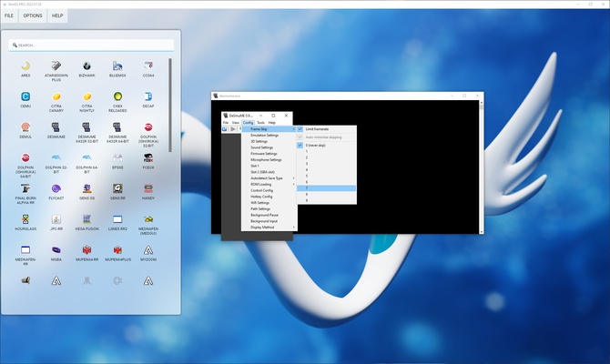Open Firmware Settings
Screen dimensions: 610x364
point(269,154)
